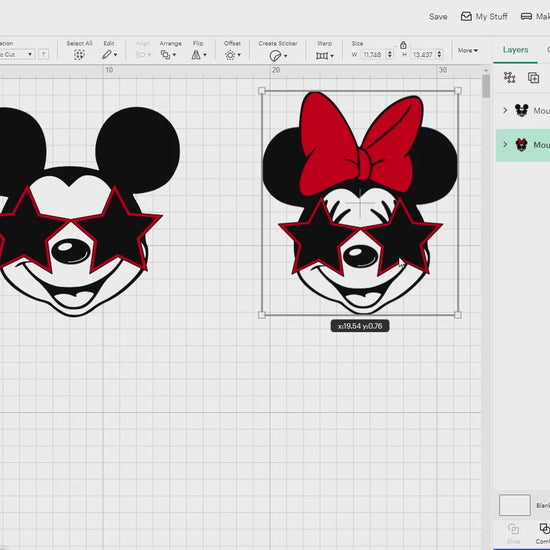Click the Combine icon at panel bottom
550x550 pixels.
(544, 529)
